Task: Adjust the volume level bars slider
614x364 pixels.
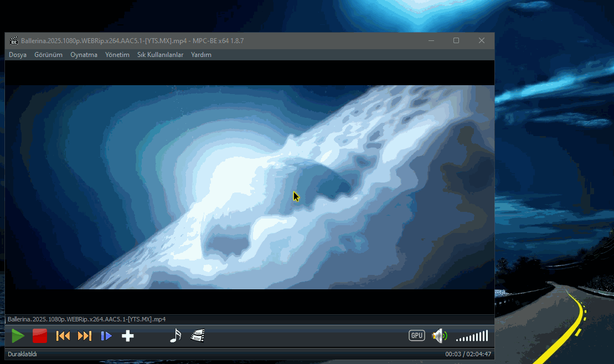Action: click(472, 336)
